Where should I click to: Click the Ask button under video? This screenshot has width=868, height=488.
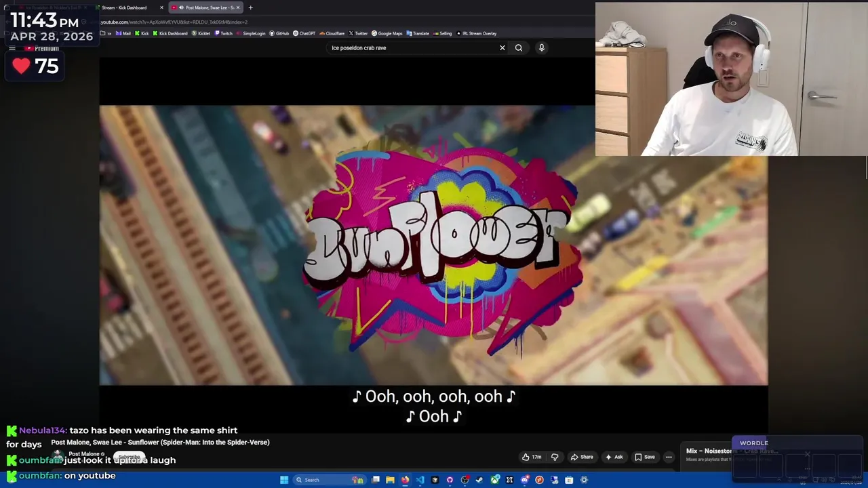614,457
